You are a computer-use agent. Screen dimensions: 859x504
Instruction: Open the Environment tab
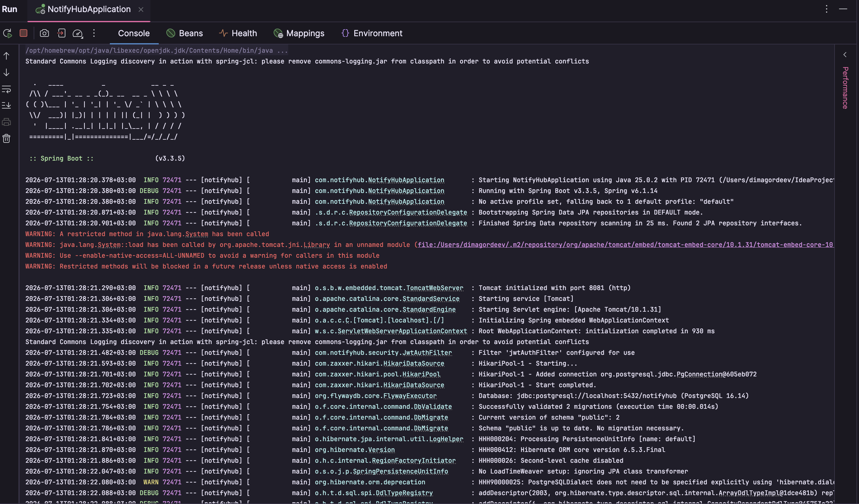pyautogui.click(x=372, y=33)
